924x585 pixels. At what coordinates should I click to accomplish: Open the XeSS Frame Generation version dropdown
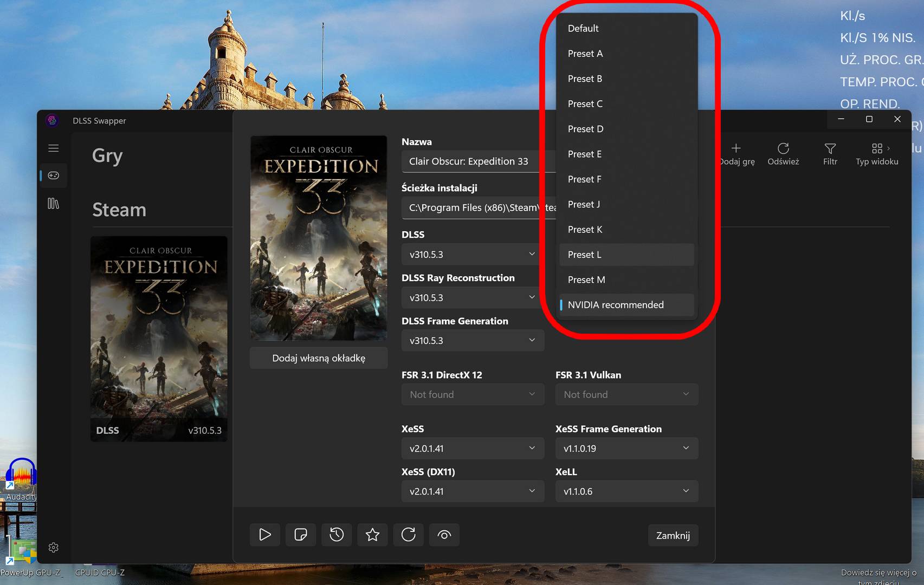point(626,448)
